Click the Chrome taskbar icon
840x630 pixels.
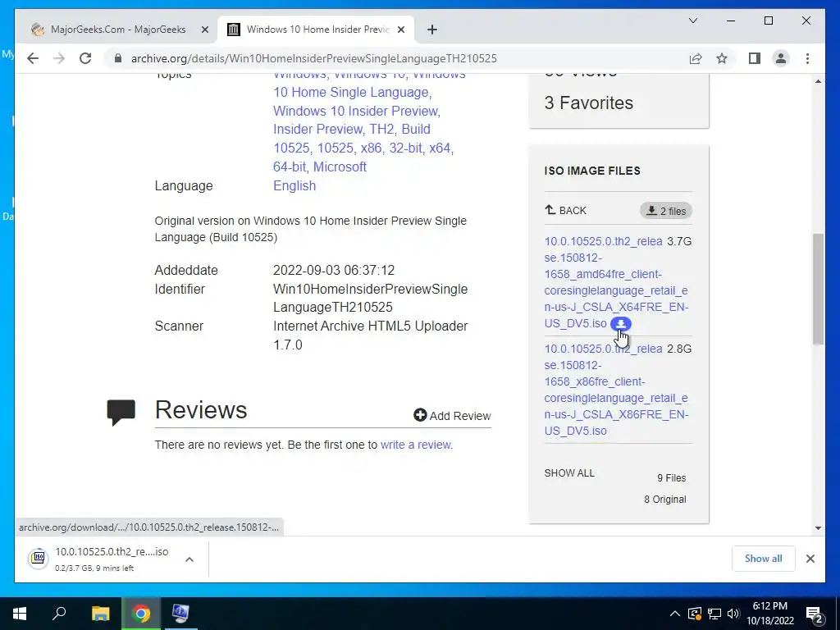(141, 614)
